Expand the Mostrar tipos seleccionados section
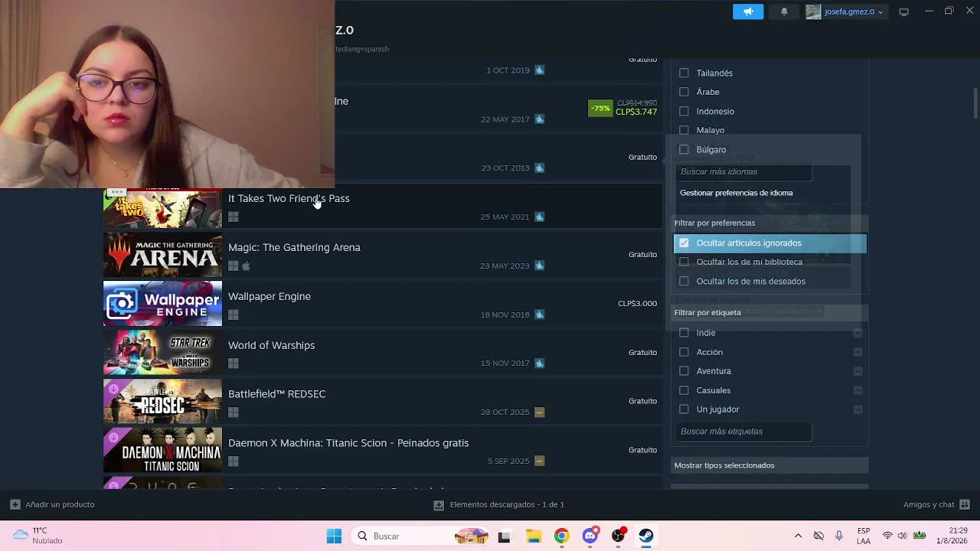Viewport: 980px width, 551px height. pyautogui.click(x=769, y=465)
